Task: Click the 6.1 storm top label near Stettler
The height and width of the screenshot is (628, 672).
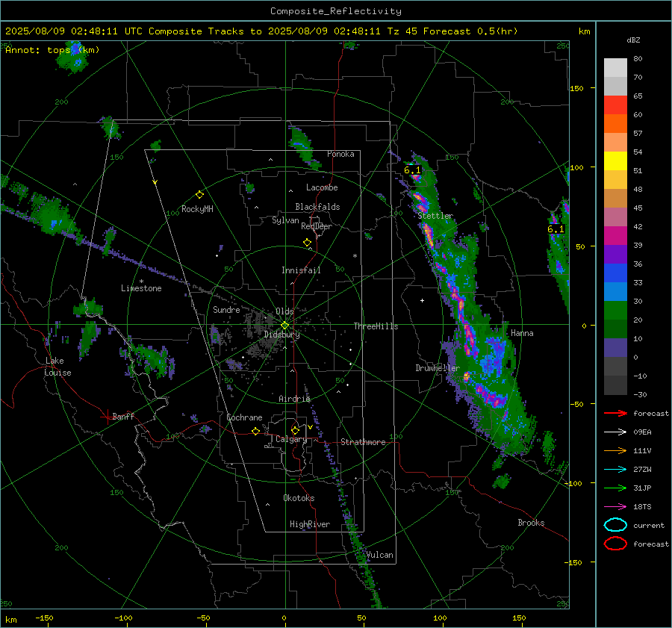Action: 412,170
